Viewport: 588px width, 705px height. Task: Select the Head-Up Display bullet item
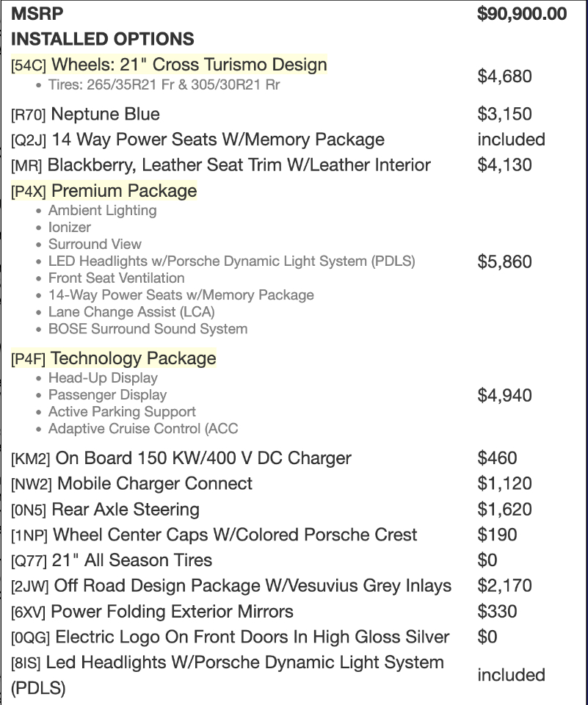(x=103, y=378)
